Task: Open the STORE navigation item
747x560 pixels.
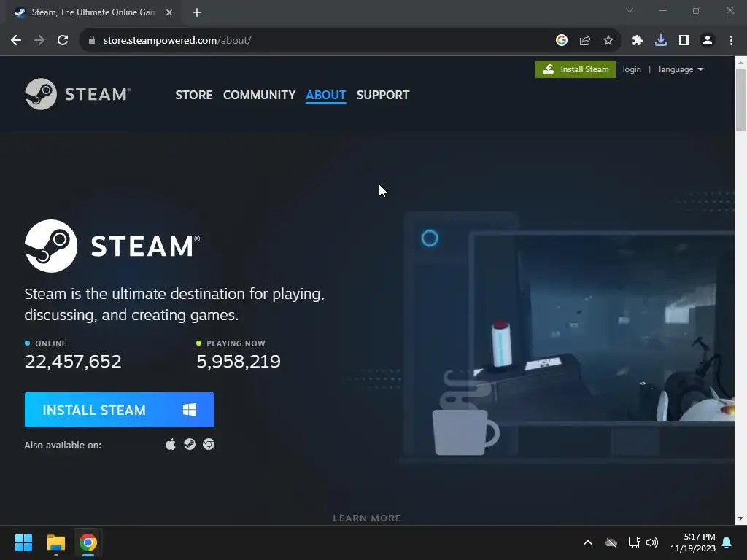Action: point(194,95)
